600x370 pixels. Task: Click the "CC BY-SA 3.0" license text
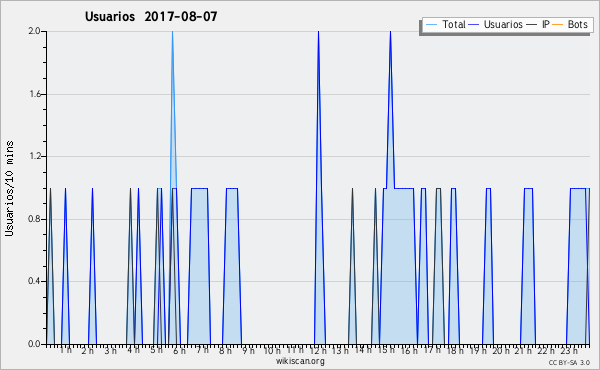(x=569, y=362)
